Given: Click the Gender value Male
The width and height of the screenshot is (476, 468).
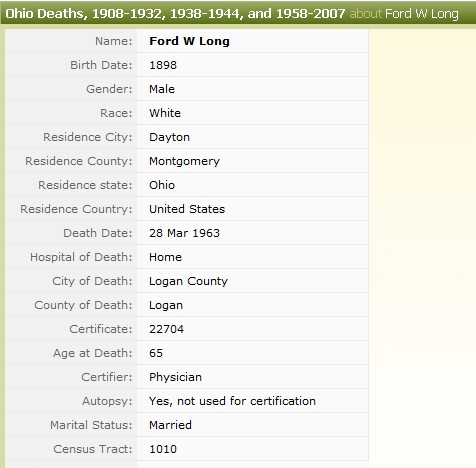Looking at the screenshot, I should [x=162, y=89].
